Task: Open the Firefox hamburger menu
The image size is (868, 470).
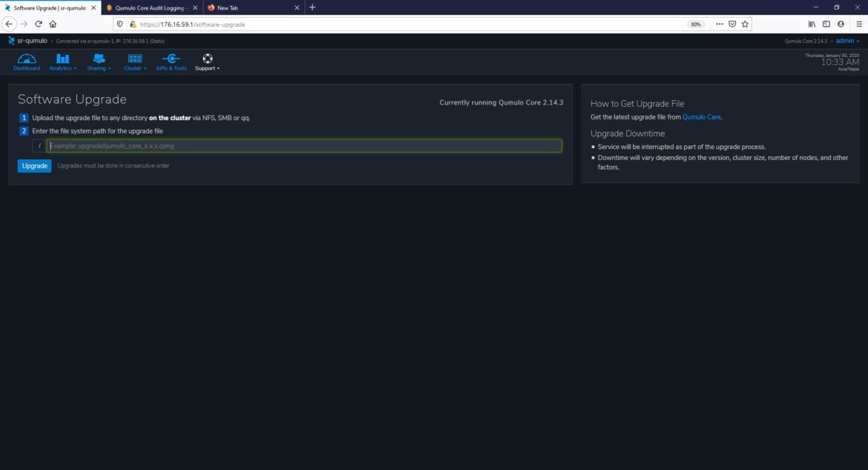Action: click(858, 24)
